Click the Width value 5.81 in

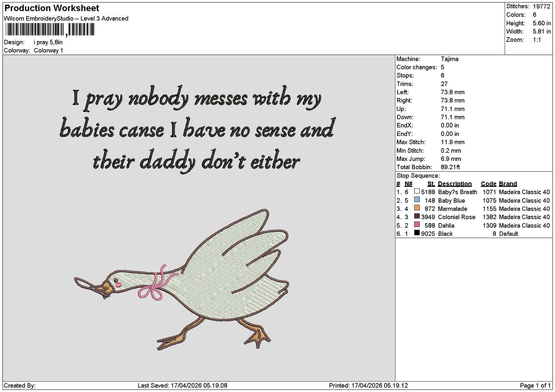[x=542, y=31]
